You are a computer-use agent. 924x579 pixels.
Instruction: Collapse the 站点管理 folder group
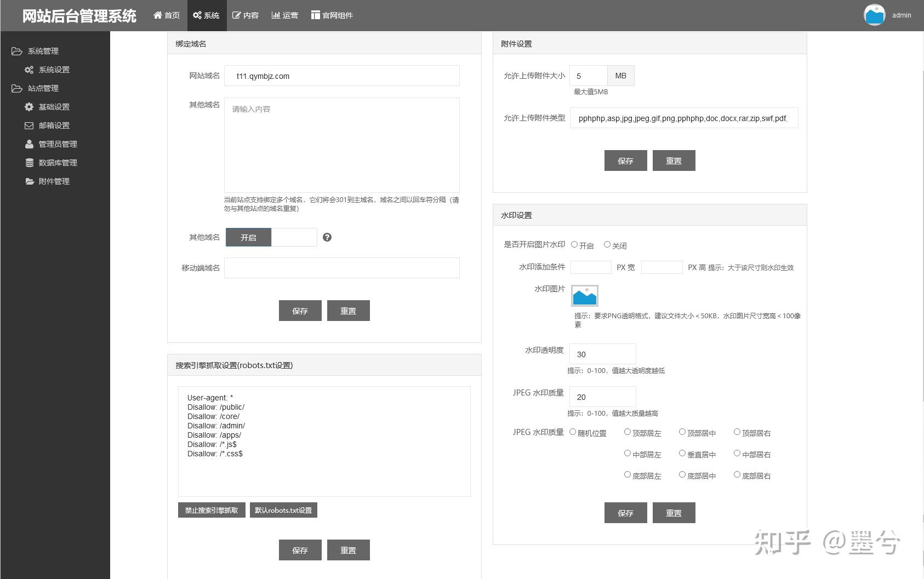[35, 88]
